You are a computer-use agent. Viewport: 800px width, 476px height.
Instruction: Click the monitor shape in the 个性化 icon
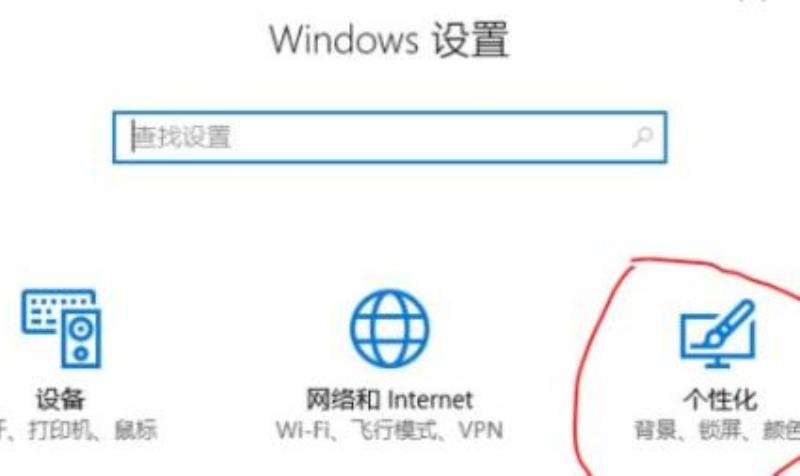717,339
